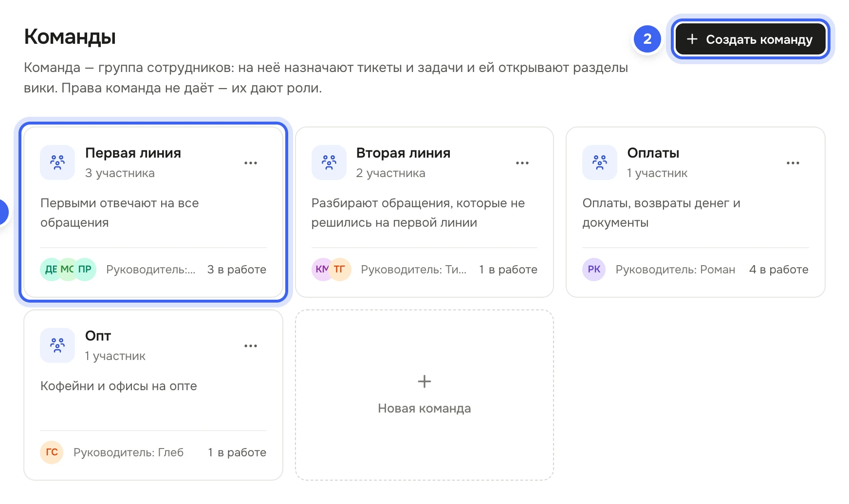
Task: Click the РК member avatar
Action: 594,270
